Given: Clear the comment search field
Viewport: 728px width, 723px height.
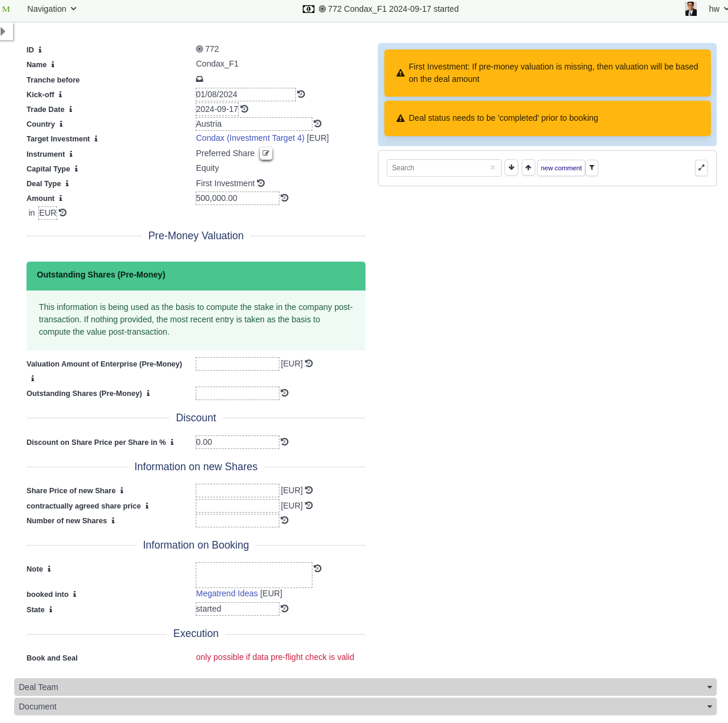Looking at the screenshot, I should pos(493,168).
